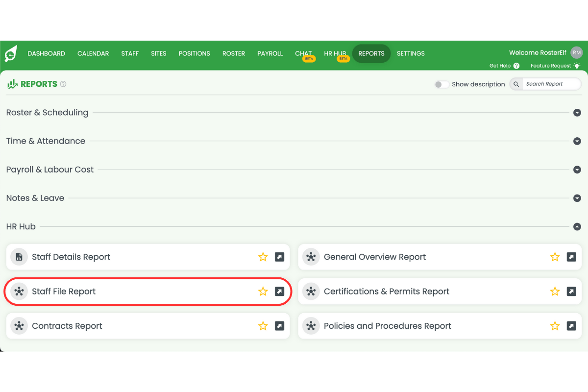Favorite the Staff File Report star
The width and height of the screenshot is (588, 392).
pyautogui.click(x=263, y=291)
